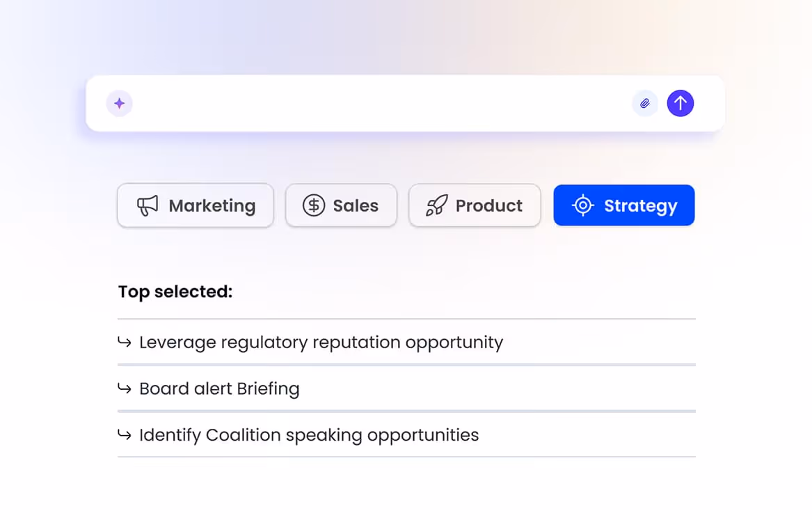Focus the AI prompt text field
This screenshot has width=812, height=520.
point(376,104)
